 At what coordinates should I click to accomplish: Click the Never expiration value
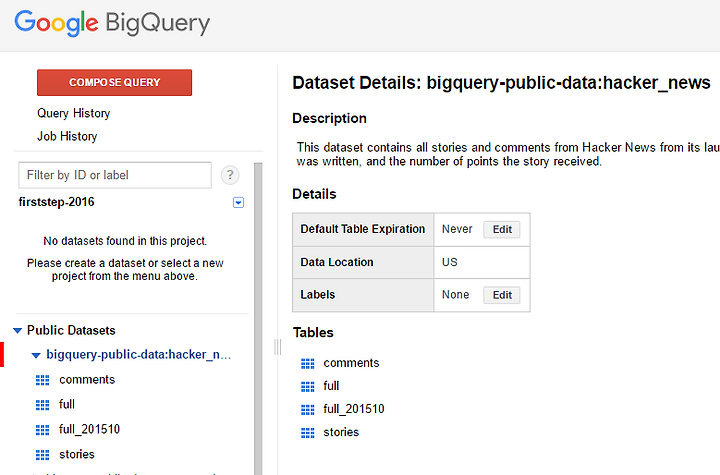[457, 229]
